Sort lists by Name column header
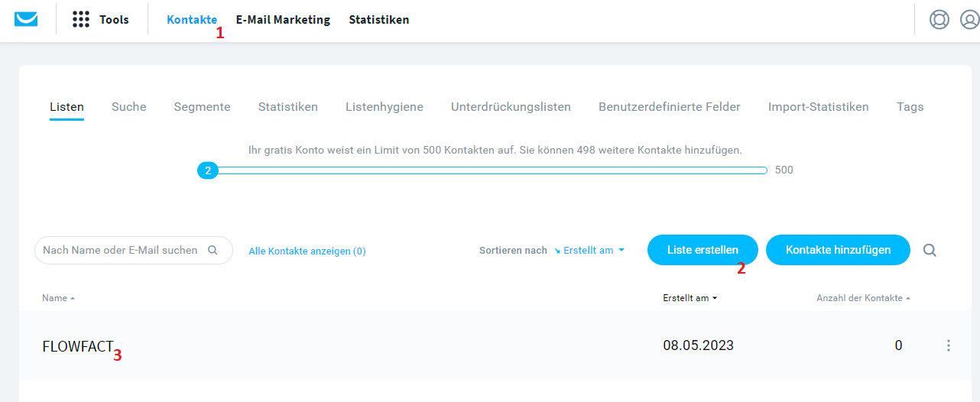The height and width of the screenshot is (402, 980). [58, 298]
